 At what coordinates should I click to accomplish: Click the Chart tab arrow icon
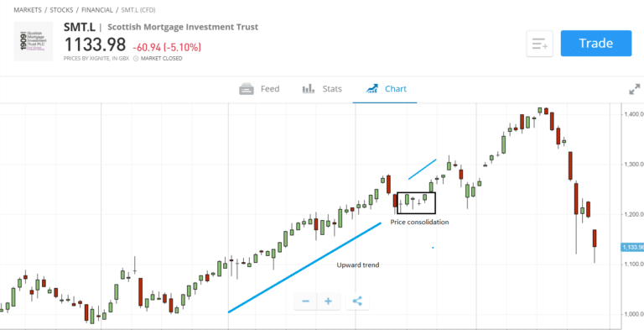(x=371, y=89)
